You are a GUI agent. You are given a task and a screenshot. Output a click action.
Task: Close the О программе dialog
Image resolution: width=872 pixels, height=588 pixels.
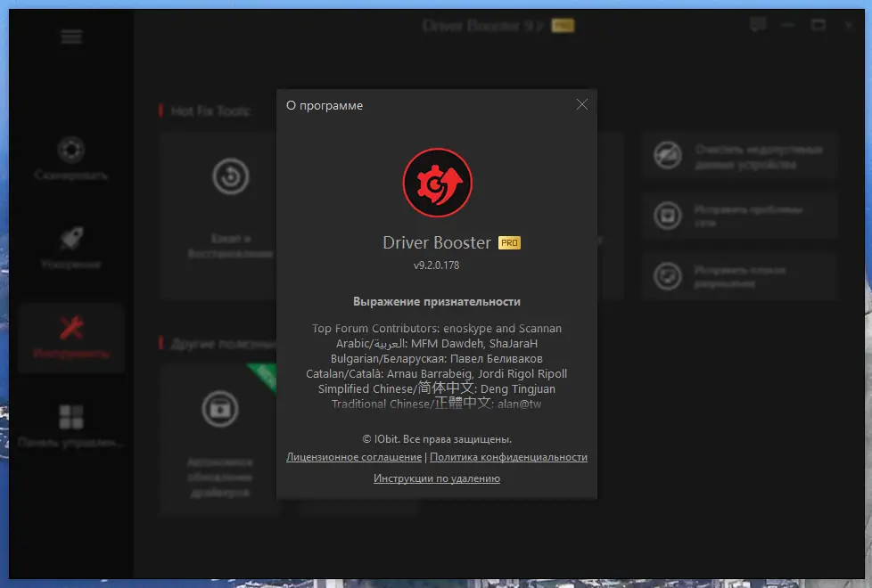582,104
